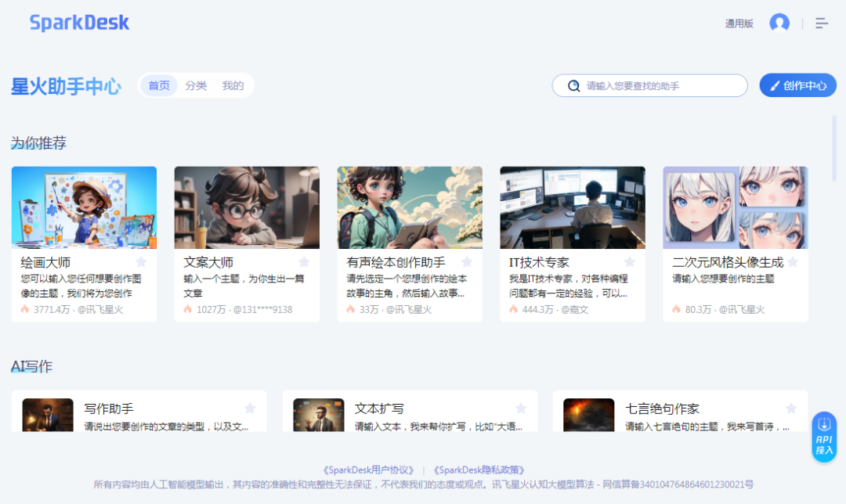
Task: Star the 文本扩写 assistant
Action: click(521, 408)
